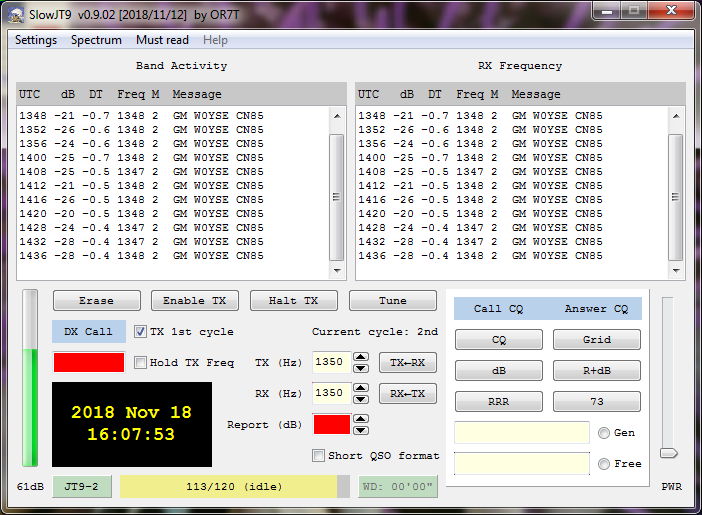
Task: Click Band Activity scrollbar up arrow
Action: pyautogui.click(x=337, y=116)
